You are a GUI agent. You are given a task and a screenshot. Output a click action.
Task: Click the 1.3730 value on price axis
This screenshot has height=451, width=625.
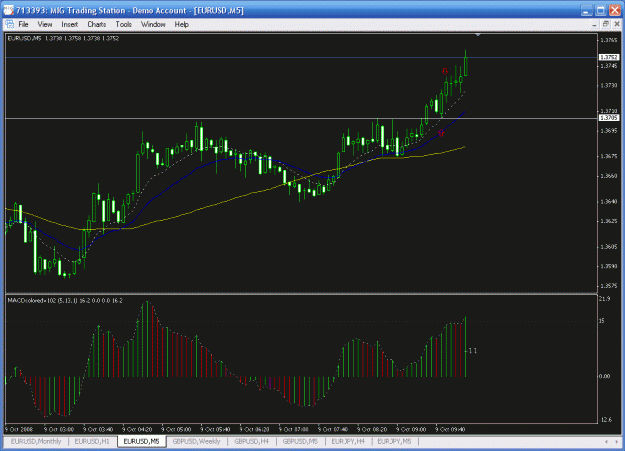[609, 85]
